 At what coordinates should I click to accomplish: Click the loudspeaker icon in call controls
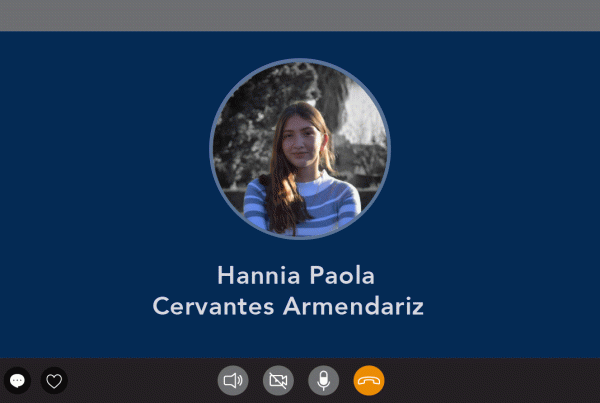[233, 380]
